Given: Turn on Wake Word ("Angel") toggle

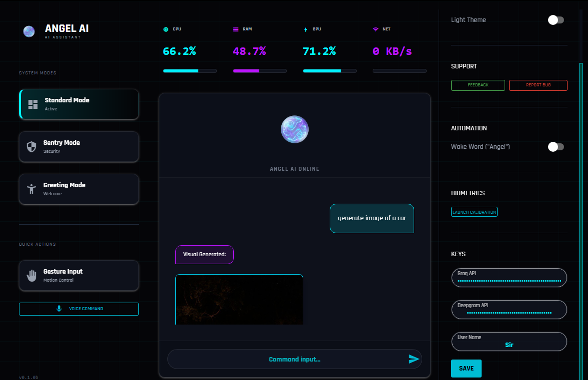Looking at the screenshot, I should click(x=556, y=146).
